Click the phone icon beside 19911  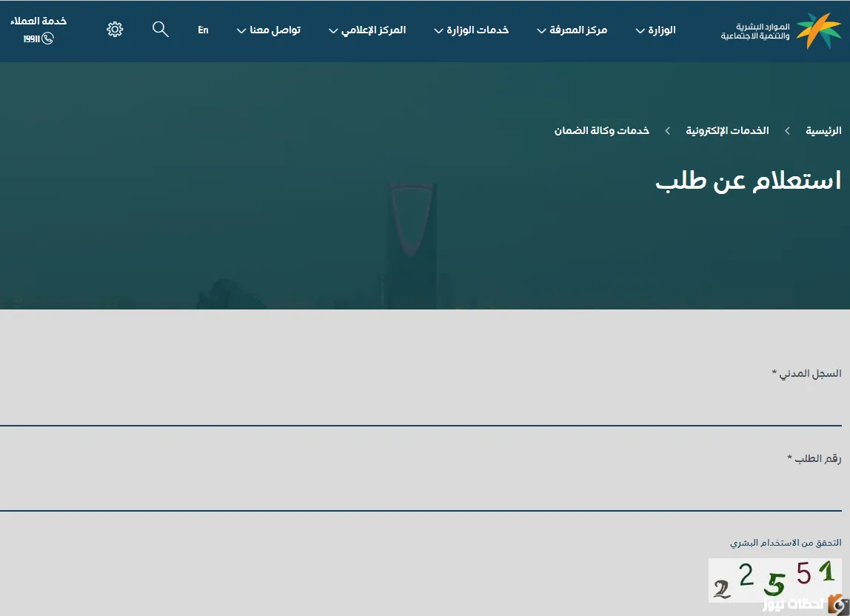click(48, 38)
